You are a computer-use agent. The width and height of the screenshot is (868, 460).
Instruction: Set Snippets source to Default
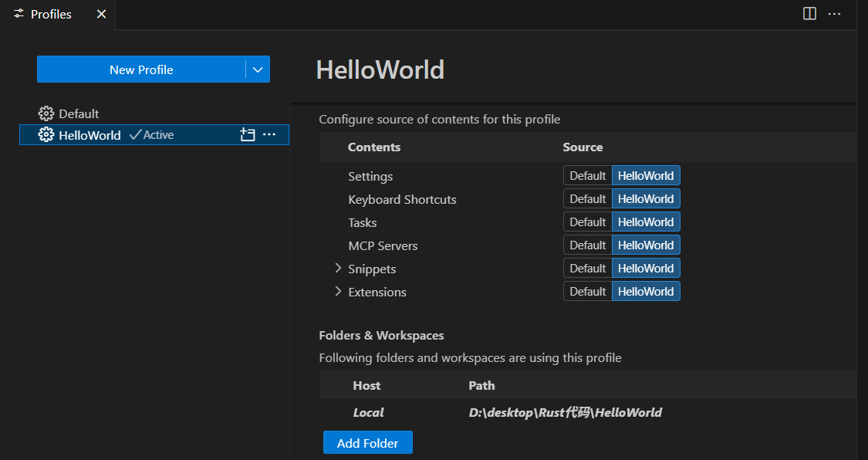point(587,269)
